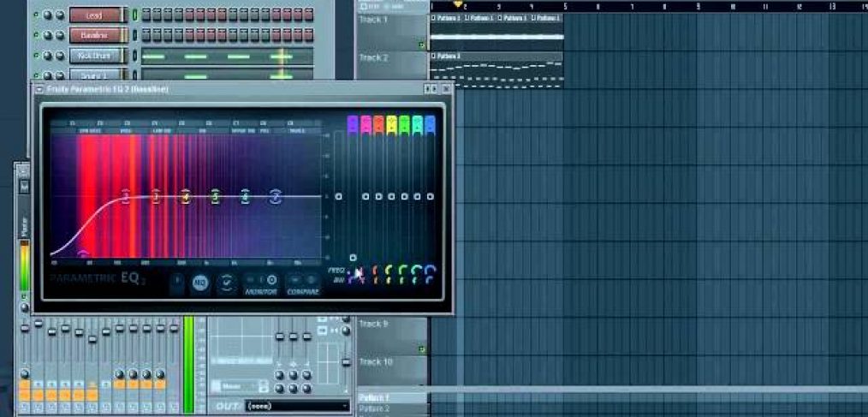Click the purple band 1 type selector
The width and height of the screenshot is (868, 417).
click(x=353, y=125)
